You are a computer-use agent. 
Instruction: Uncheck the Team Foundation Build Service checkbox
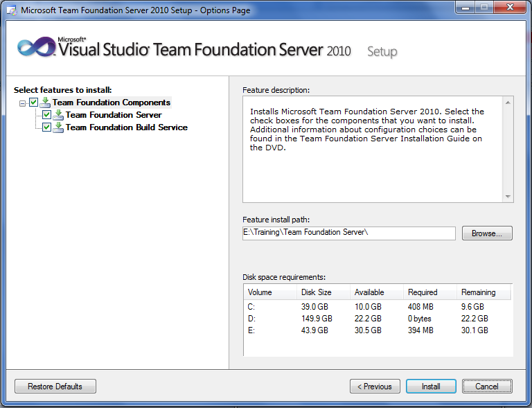(46, 127)
